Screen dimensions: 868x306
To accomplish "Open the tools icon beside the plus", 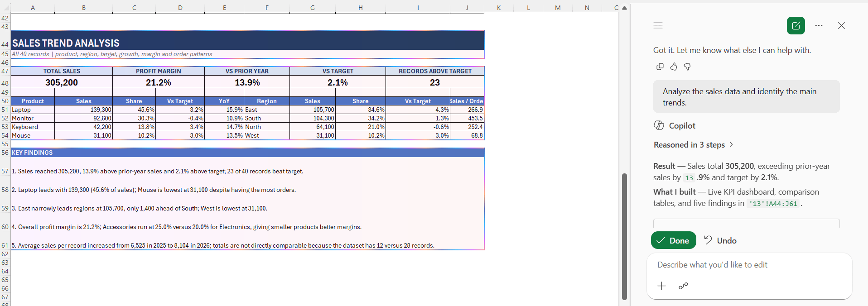I will coord(683,286).
